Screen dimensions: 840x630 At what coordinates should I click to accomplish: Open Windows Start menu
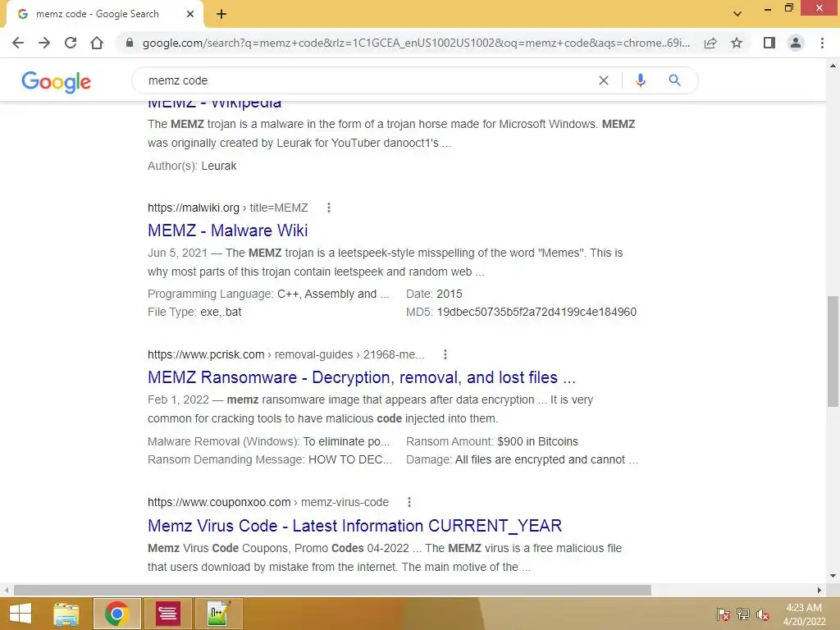pyautogui.click(x=21, y=614)
